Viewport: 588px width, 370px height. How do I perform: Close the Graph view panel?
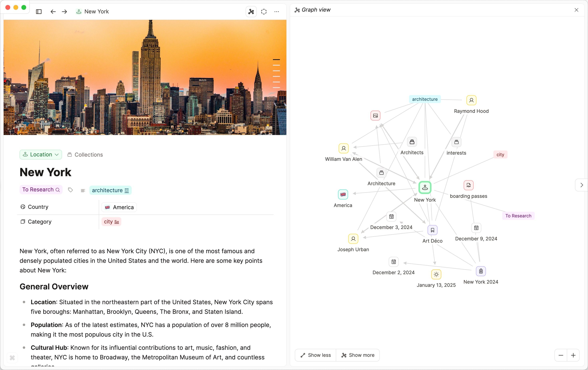577,10
